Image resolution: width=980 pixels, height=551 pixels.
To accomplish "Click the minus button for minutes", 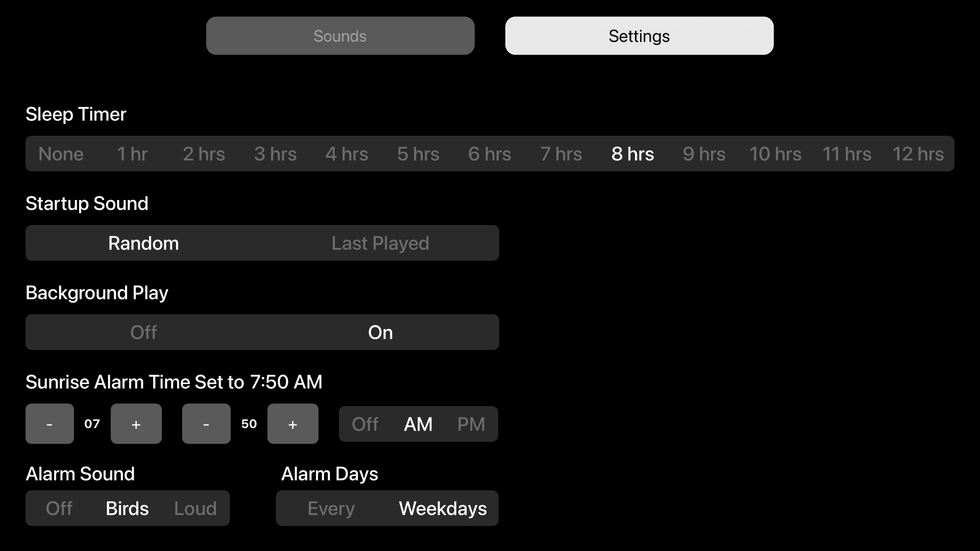I will (206, 424).
